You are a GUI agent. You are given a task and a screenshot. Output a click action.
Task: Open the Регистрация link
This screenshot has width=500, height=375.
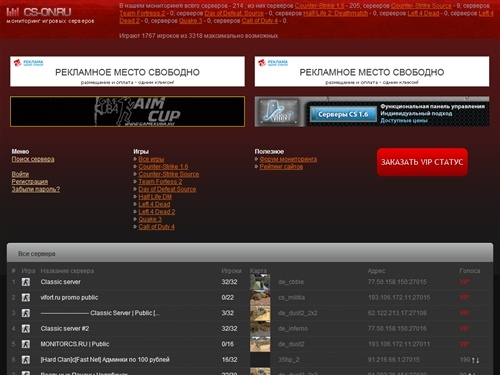point(30,182)
